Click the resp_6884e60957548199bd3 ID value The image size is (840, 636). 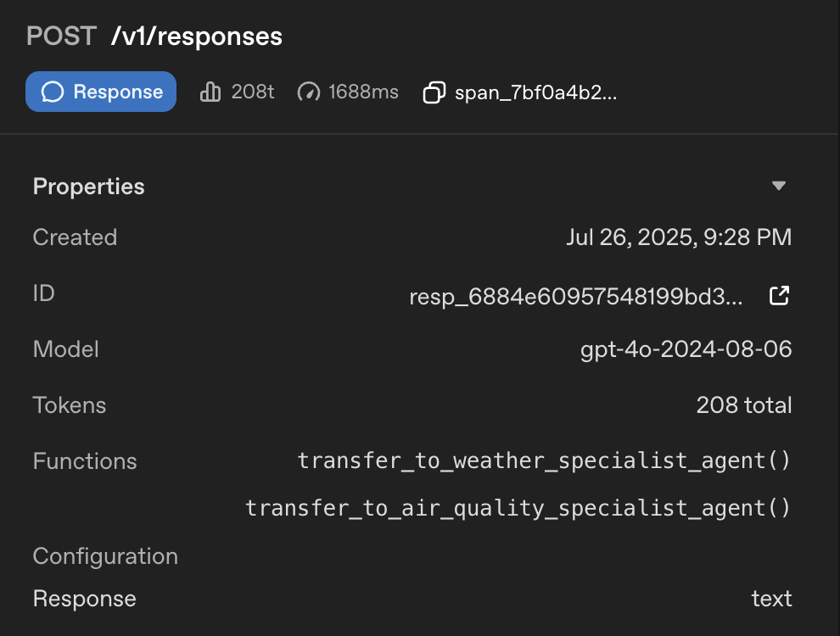pyautogui.click(x=576, y=297)
